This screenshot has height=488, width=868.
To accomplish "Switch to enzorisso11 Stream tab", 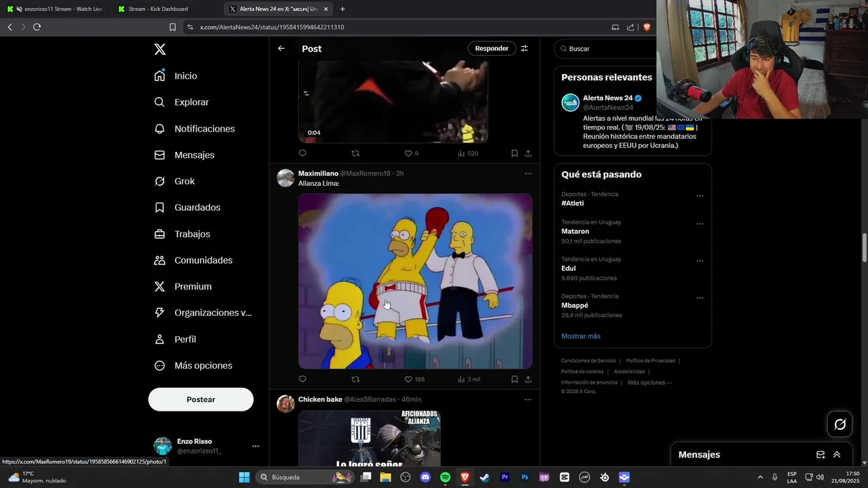I will pyautogui.click(x=54, y=9).
